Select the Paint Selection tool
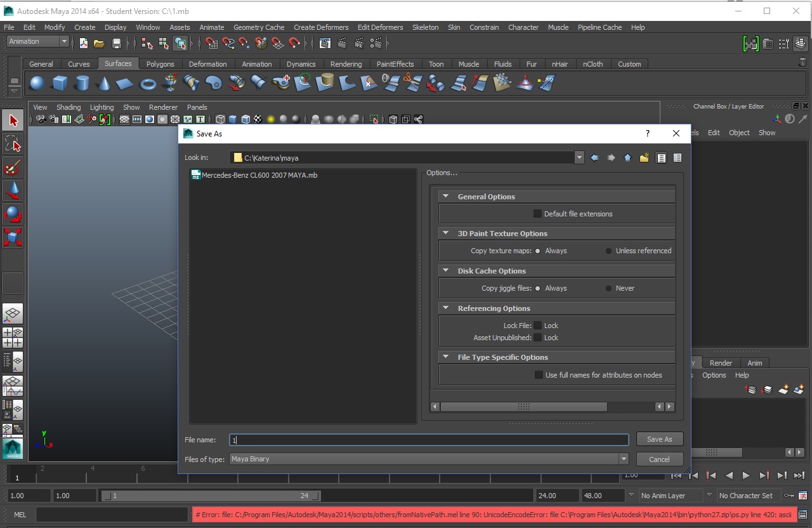 (13, 168)
